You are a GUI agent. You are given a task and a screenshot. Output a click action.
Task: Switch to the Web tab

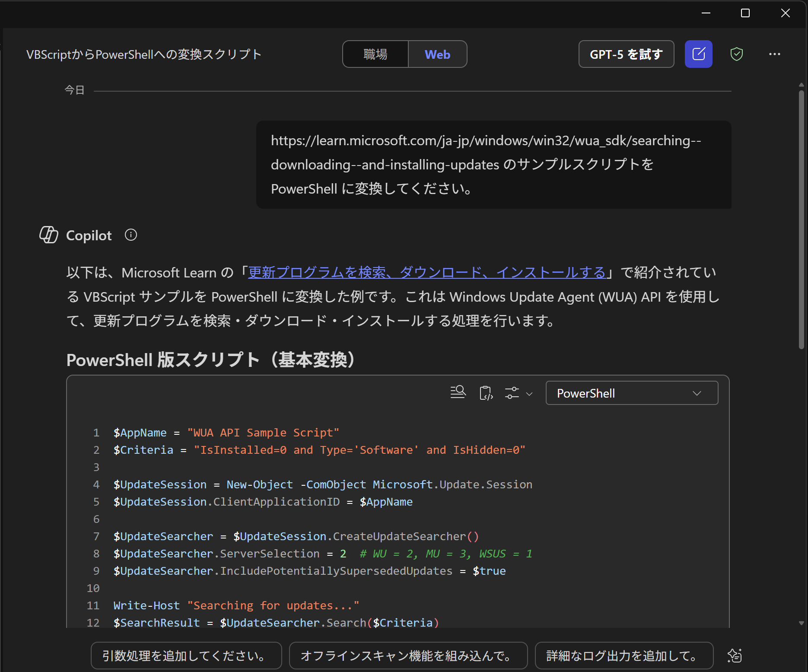click(437, 54)
